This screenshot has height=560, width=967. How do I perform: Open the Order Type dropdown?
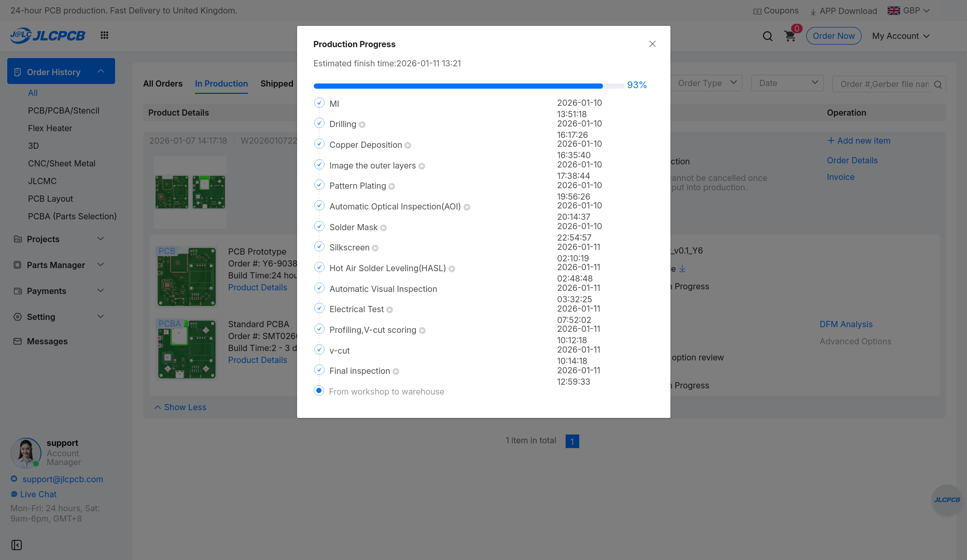[707, 83]
